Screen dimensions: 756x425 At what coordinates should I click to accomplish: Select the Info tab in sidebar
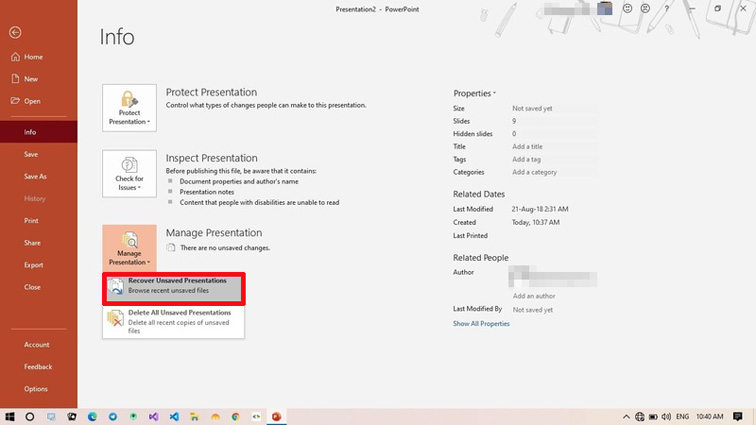(x=39, y=132)
